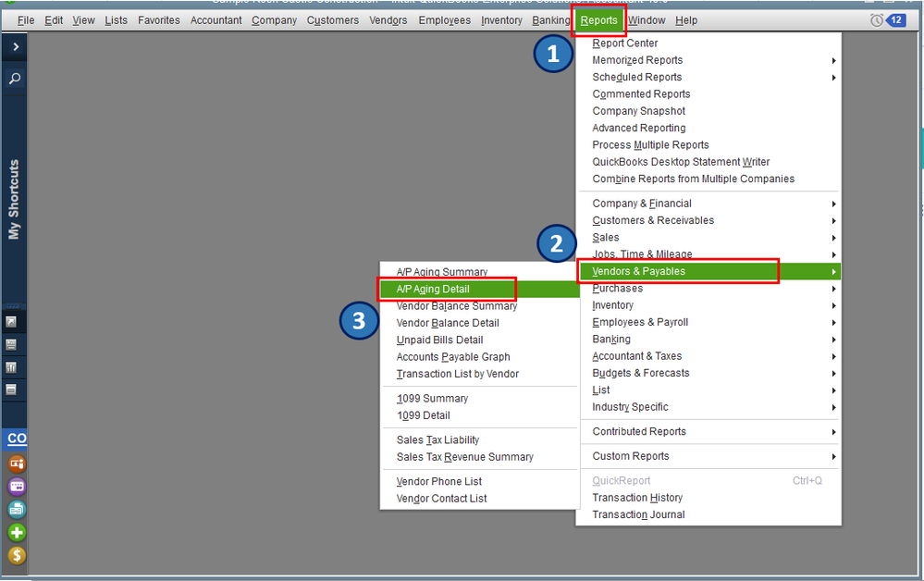Choose Vendor Balance Detail report

tap(480, 324)
